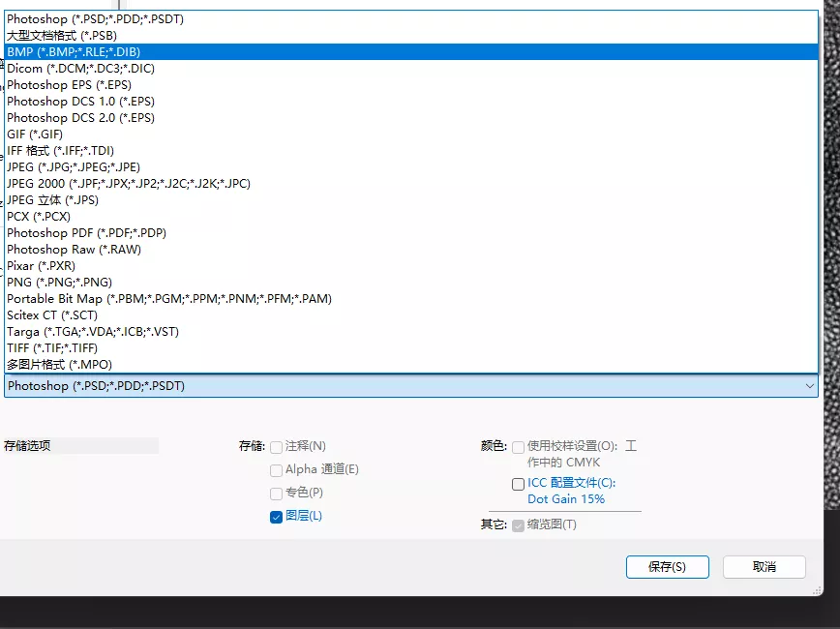Choose 大型文档格式 (*.PSB) format

point(62,36)
